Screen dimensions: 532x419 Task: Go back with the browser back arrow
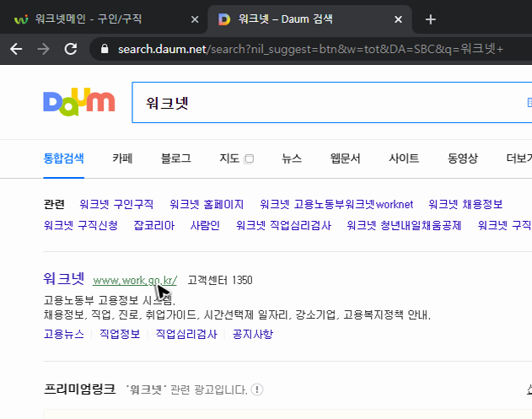(x=16, y=49)
